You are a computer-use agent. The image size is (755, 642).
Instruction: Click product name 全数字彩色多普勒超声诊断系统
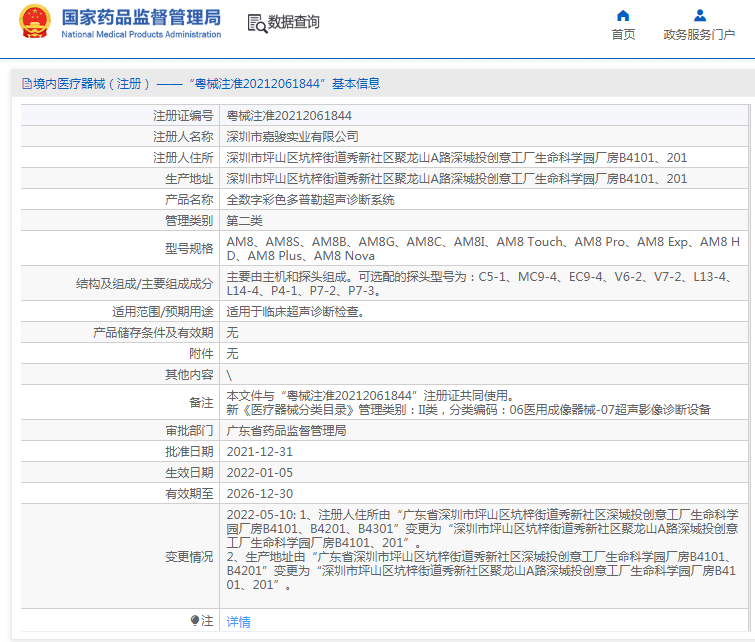[310, 199]
